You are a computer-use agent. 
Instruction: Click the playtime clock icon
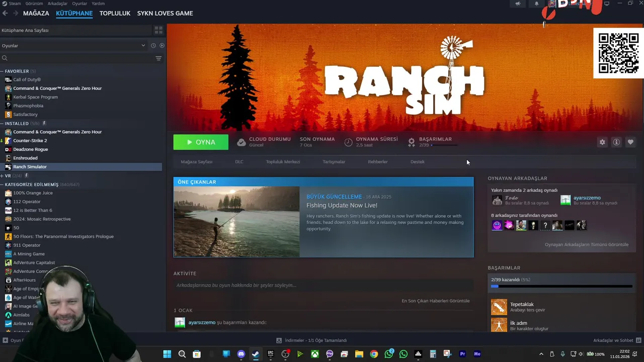click(x=348, y=142)
